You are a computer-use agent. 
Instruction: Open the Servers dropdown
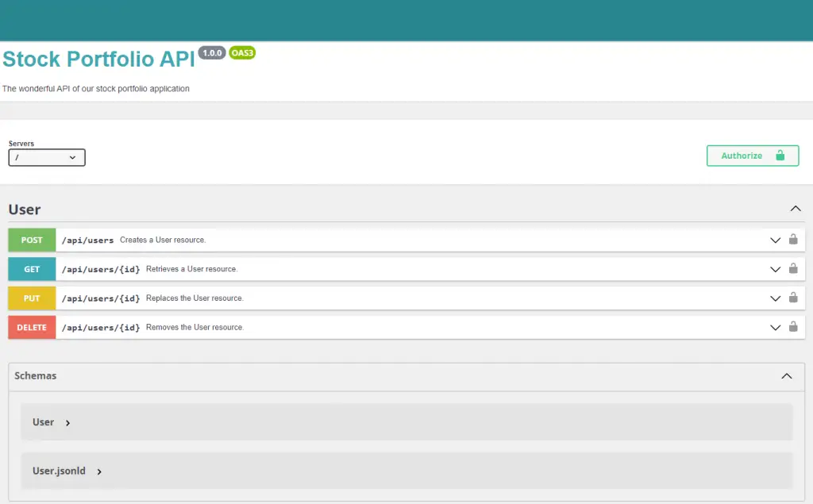47,158
